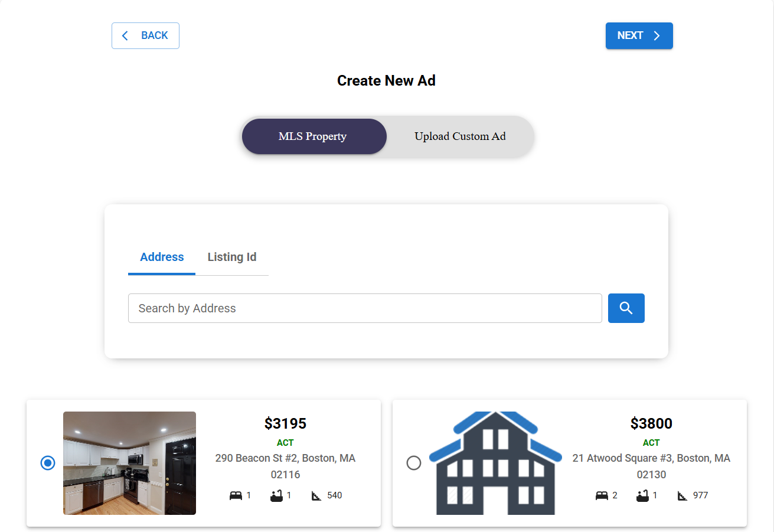Switch to the Listing Id tab

tap(232, 257)
